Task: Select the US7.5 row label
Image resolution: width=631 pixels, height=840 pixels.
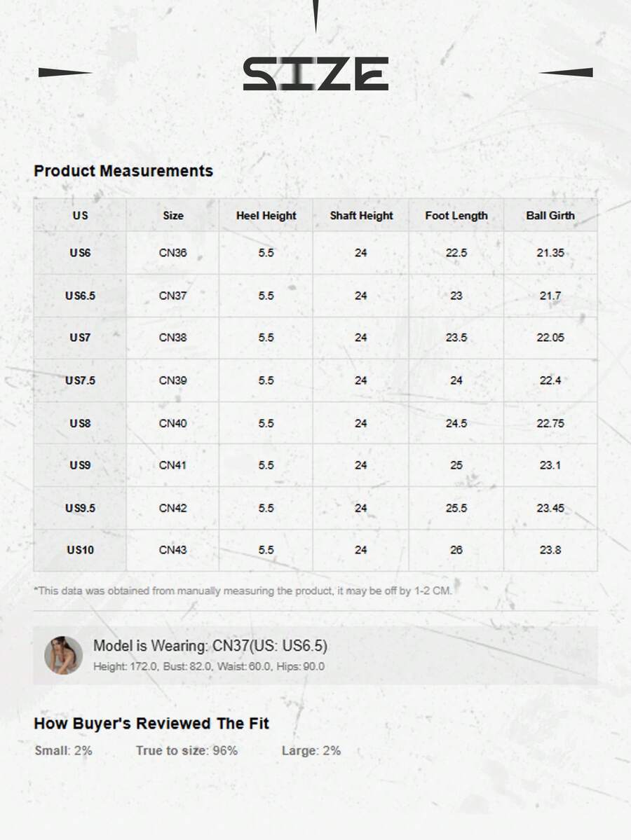Action: point(80,380)
